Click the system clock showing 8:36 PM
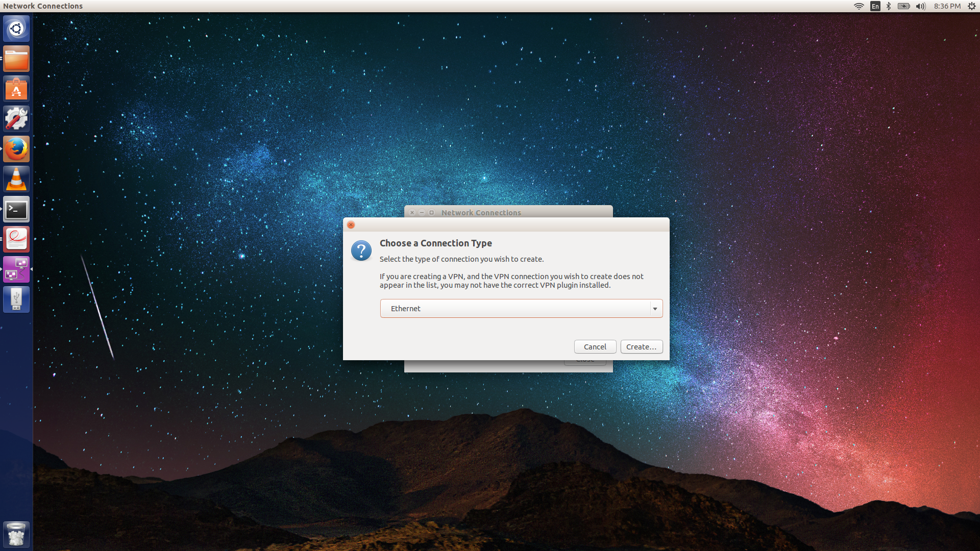 click(x=949, y=6)
